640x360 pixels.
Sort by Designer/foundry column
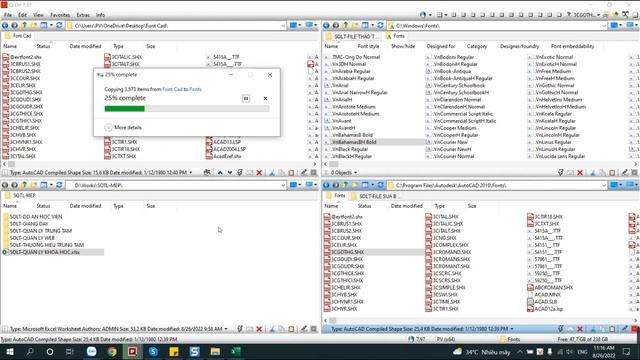pos(519,46)
